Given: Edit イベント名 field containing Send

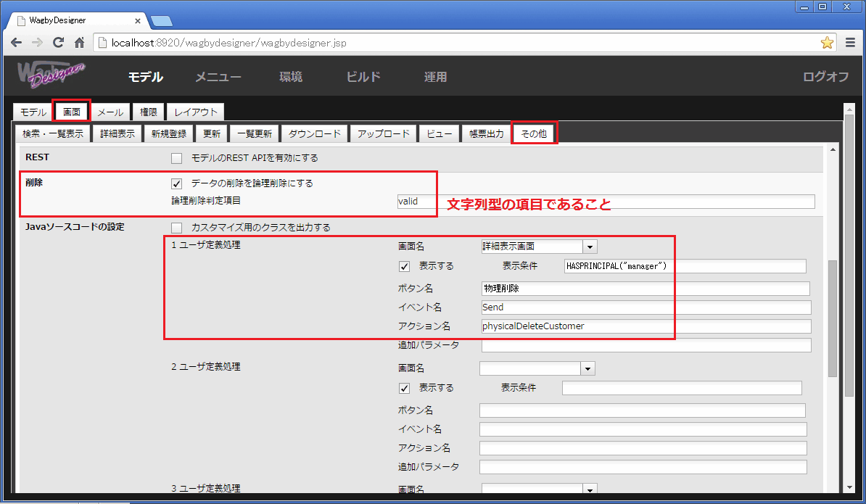Looking at the screenshot, I should click(x=646, y=307).
